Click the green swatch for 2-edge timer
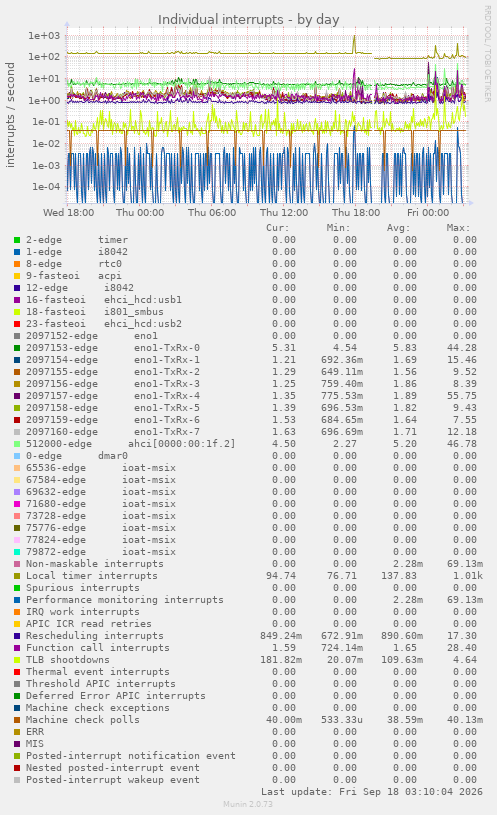 [x=17, y=240]
